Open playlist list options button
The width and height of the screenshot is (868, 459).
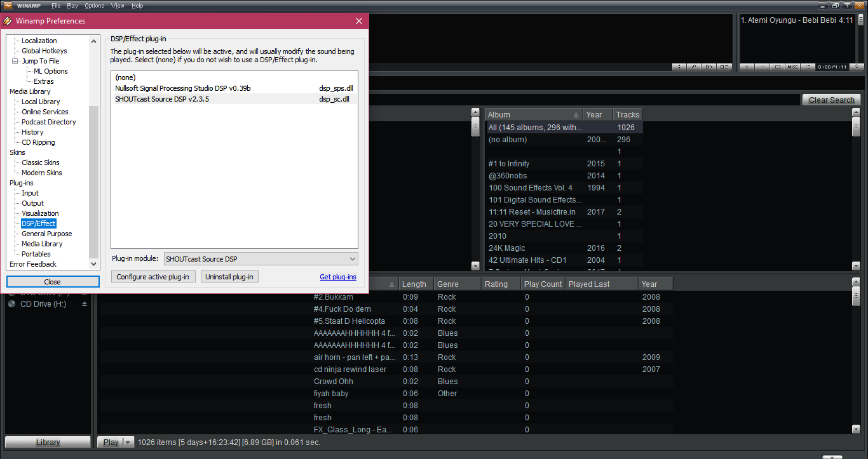click(x=808, y=67)
